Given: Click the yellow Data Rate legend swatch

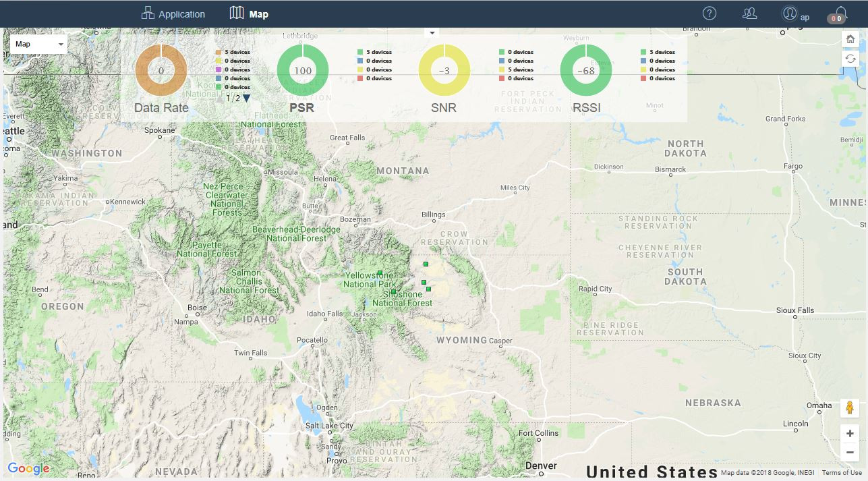Looking at the screenshot, I should [219, 61].
